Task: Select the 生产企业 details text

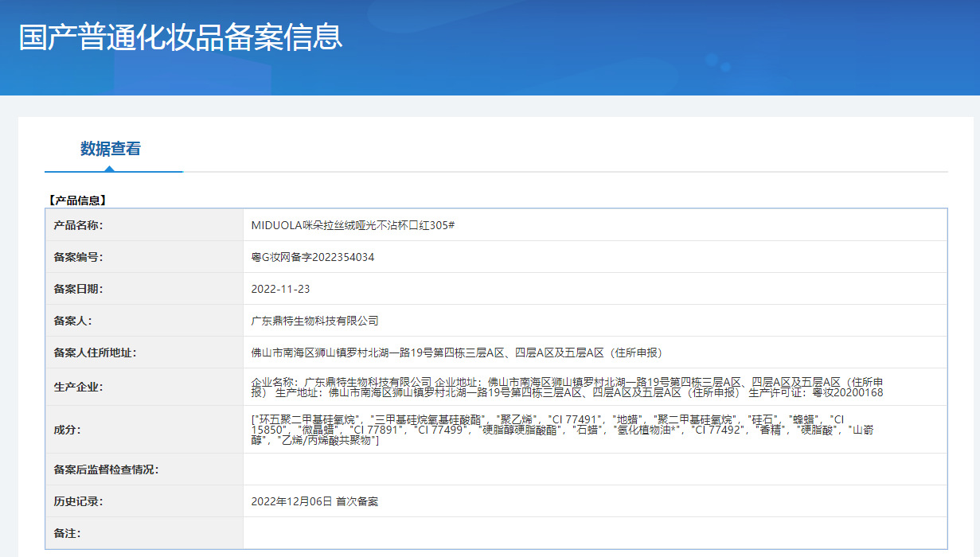Action: (x=568, y=388)
